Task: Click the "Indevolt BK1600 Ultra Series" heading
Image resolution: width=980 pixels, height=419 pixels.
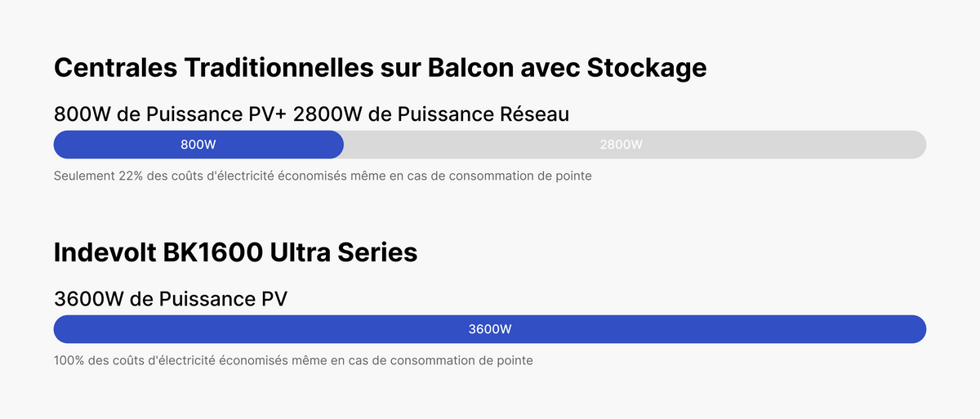Action: 235,252
